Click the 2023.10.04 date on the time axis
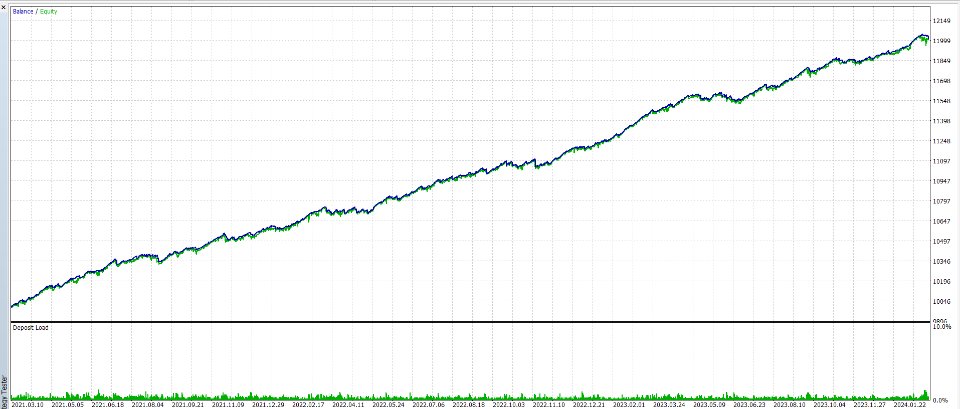 click(830, 405)
